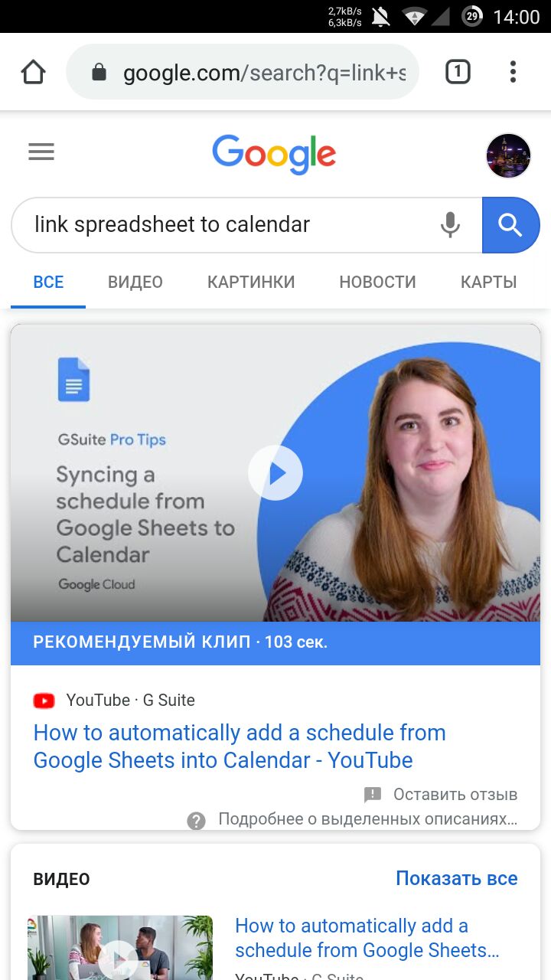Screen dimensions: 551x980
Task: Tap the feedback exclamation icon
Action: [x=373, y=794]
